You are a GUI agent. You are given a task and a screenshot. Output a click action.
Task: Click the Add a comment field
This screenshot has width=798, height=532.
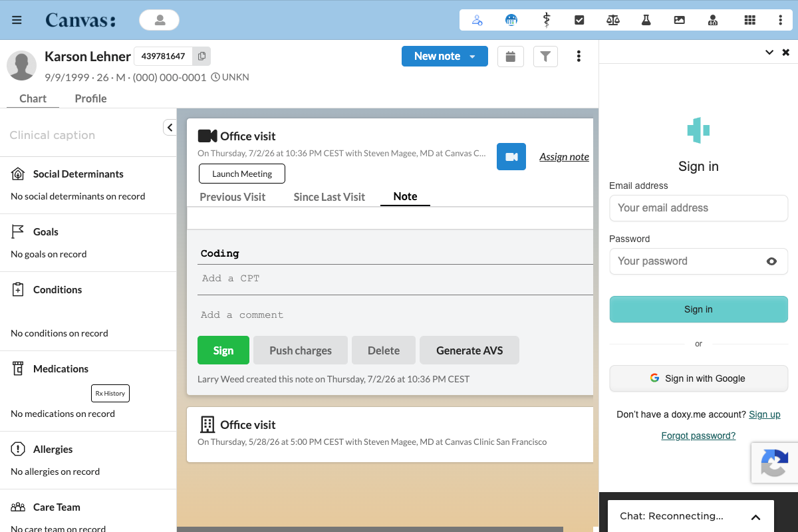click(396, 315)
